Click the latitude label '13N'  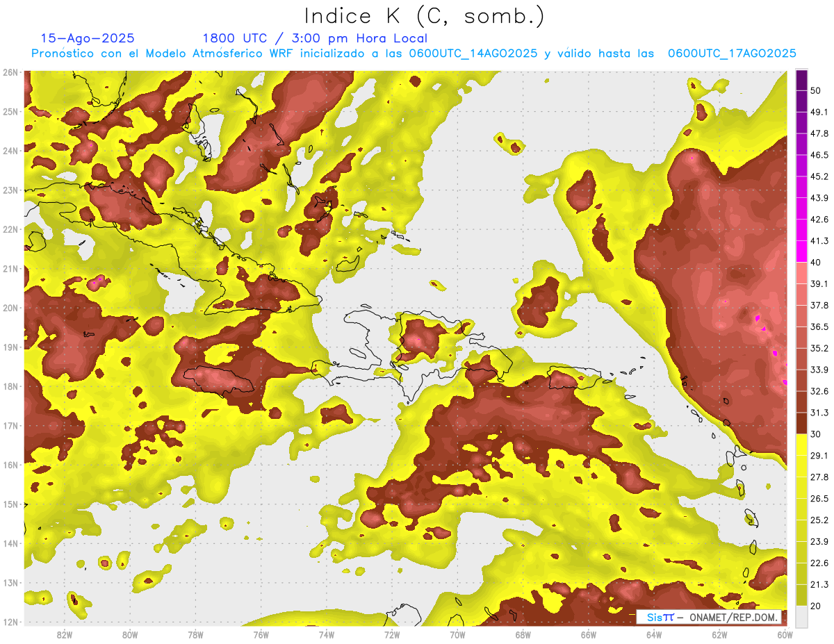[x=10, y=582]
